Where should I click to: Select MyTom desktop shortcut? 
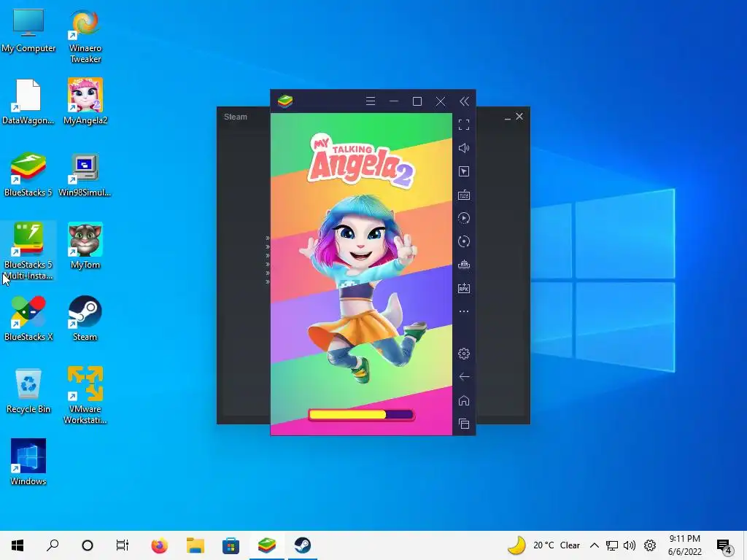(x=85, y=246)
